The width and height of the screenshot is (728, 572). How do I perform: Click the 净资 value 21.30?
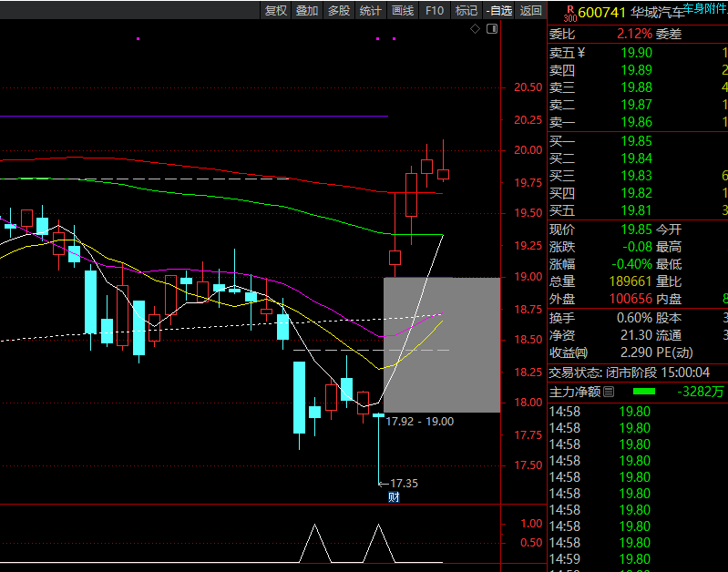637,335
